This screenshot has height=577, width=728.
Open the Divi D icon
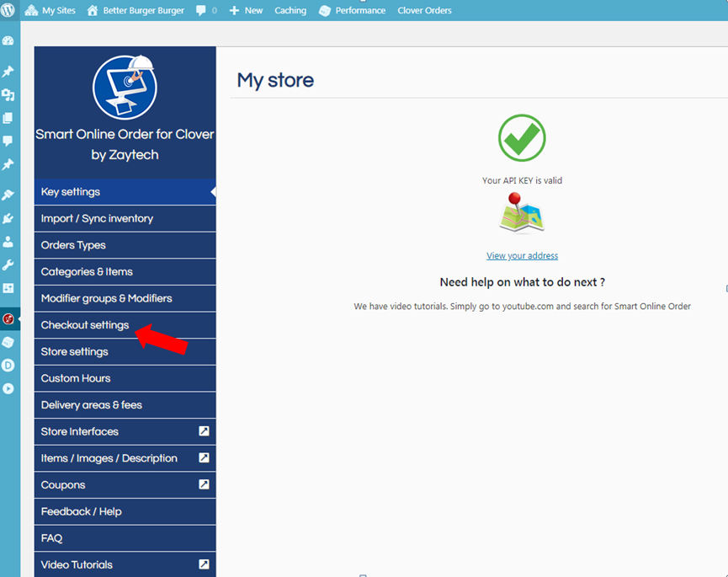[8, 366]
